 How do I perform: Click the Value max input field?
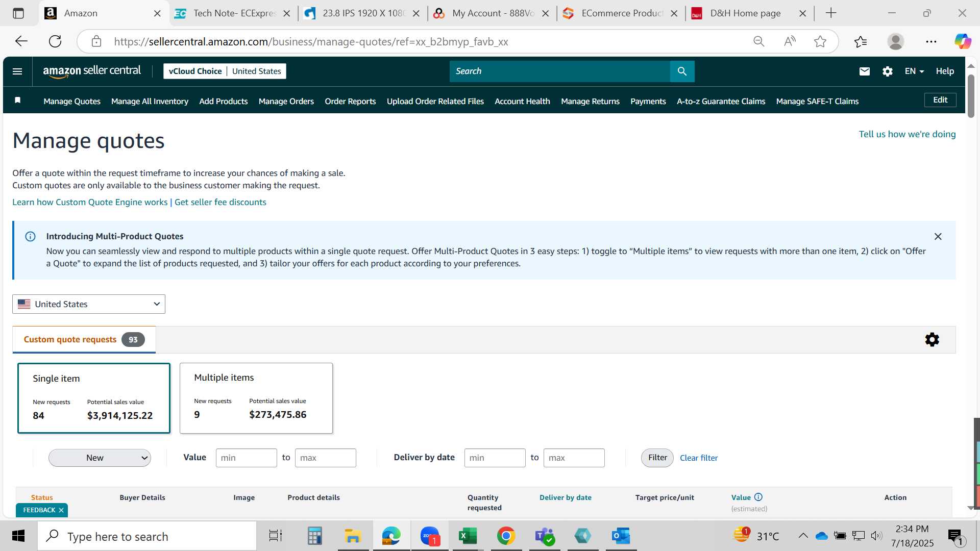[325, 458]
